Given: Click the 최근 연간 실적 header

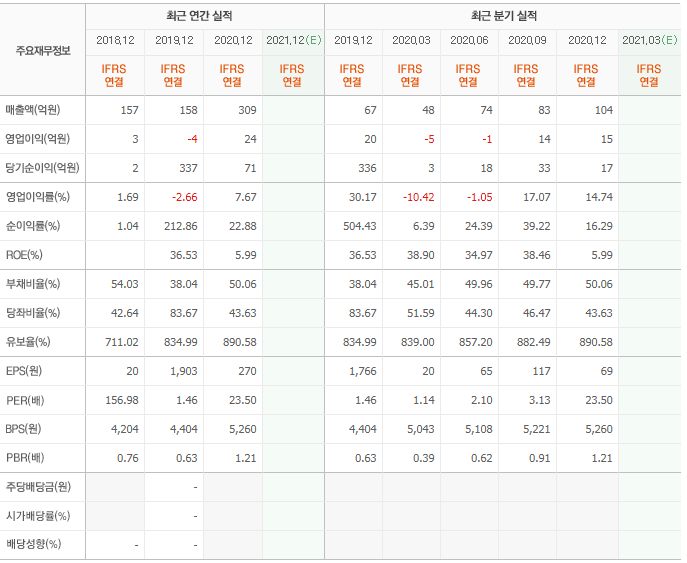Looking at the screenshot, I should (x=199, y=17).
